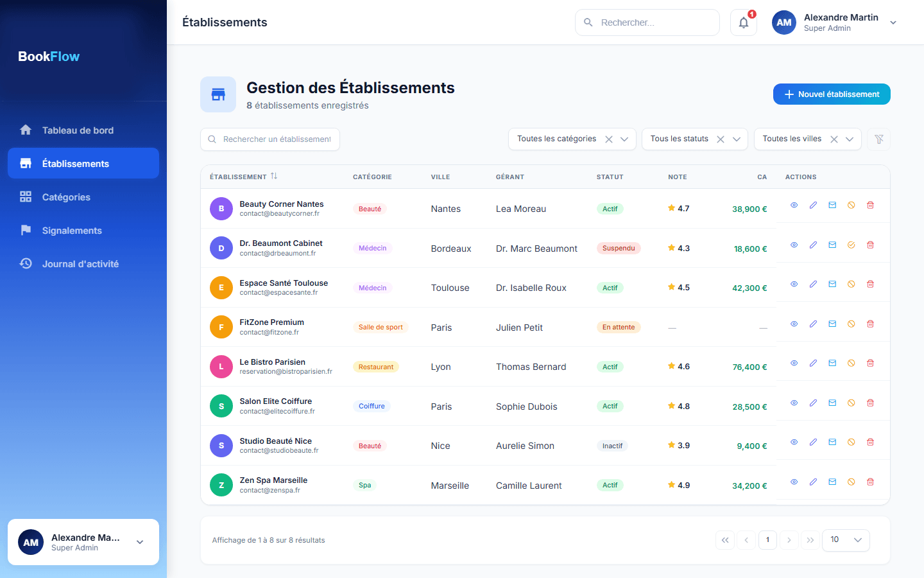
Task: Email Zen Spa Marseille via envelope icon
Action: [832, 482]
